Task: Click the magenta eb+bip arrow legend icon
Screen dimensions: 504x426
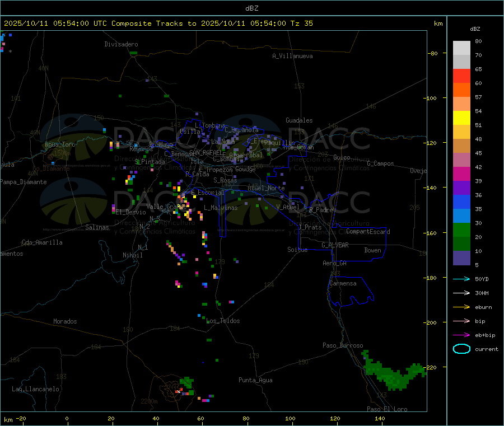Action: pyautogui.click(x=461, y=335)
